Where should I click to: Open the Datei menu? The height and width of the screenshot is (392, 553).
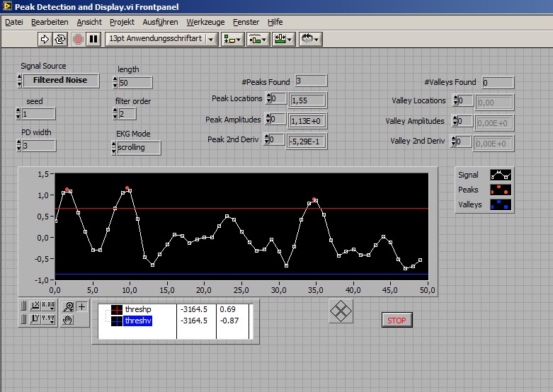point(13,22)
